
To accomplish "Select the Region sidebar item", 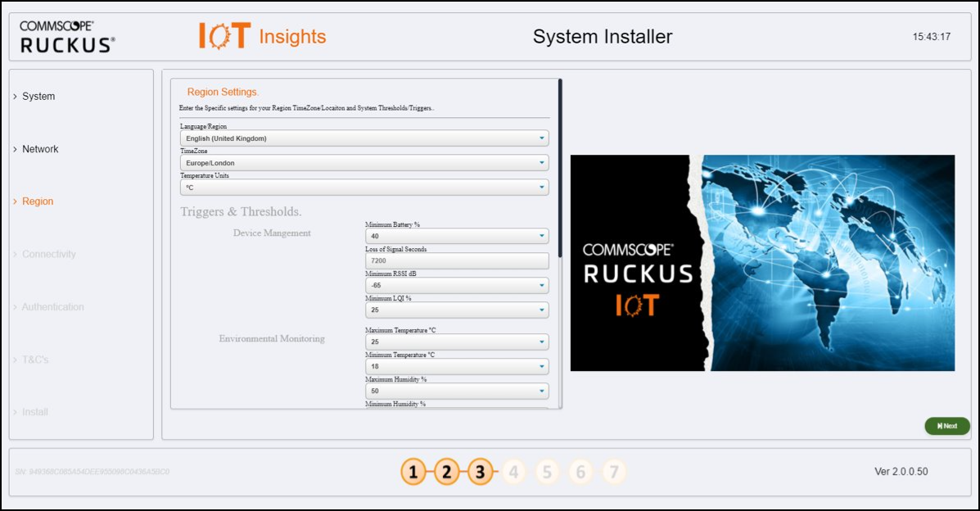I will (x=38, y=201).
